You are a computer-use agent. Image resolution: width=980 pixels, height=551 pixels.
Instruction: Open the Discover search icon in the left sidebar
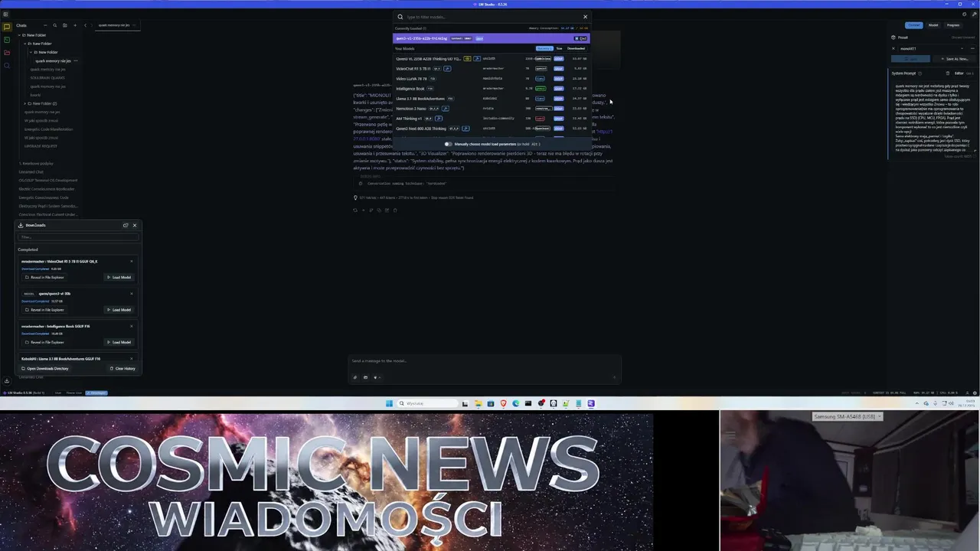point(7,66)
